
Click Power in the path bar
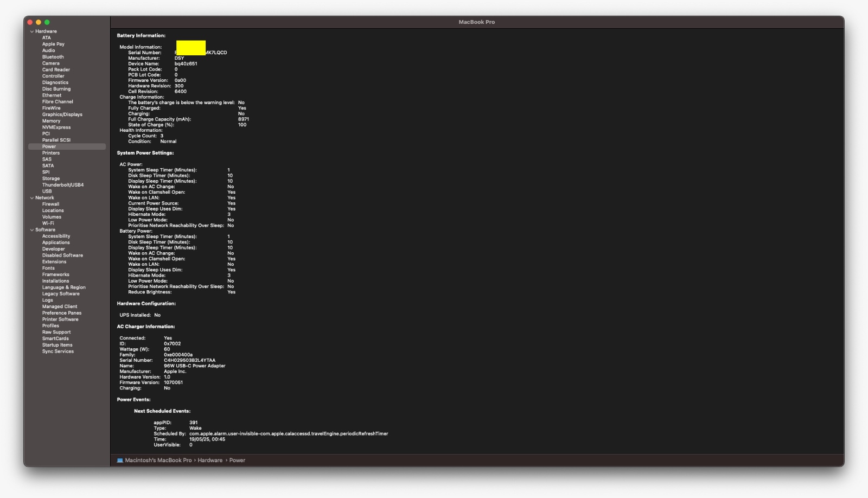237,461
